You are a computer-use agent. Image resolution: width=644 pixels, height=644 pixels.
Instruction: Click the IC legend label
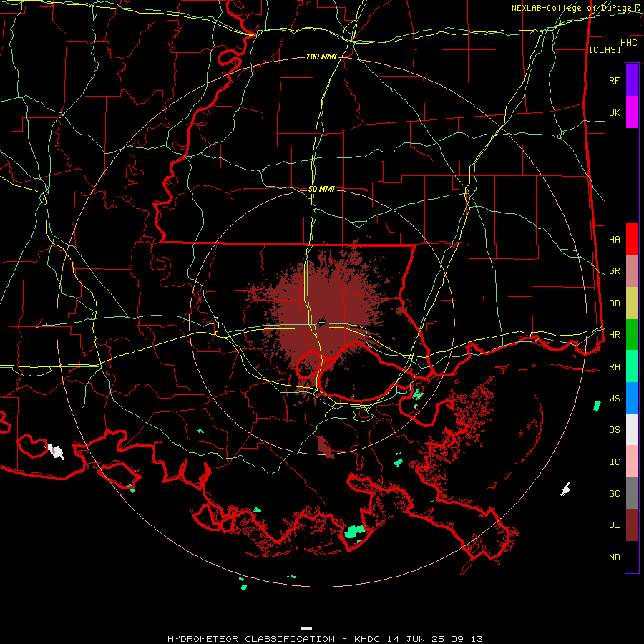[x=614, y=462]
